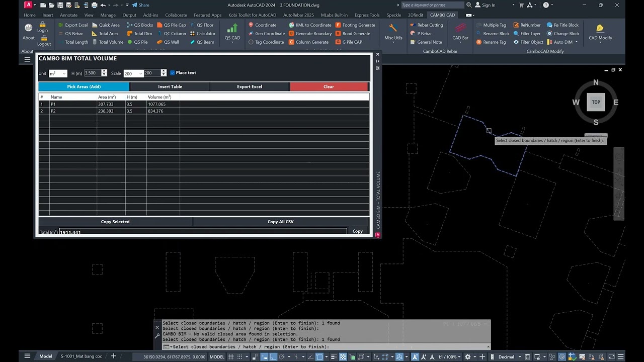The height and width of the screenshot is (362, 644).
Task: Open the AutoRebar 2025 ribbon tab
Action: point(298,15)
